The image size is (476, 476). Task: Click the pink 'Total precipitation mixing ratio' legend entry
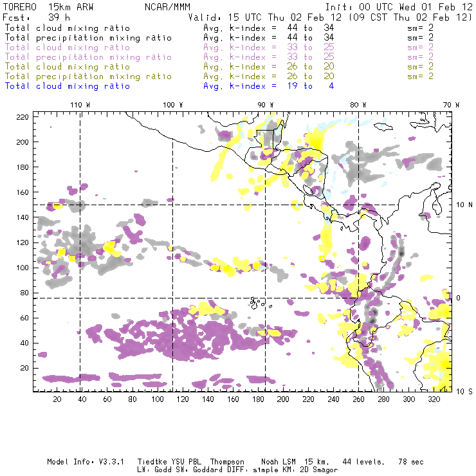(x=88, y=57)
